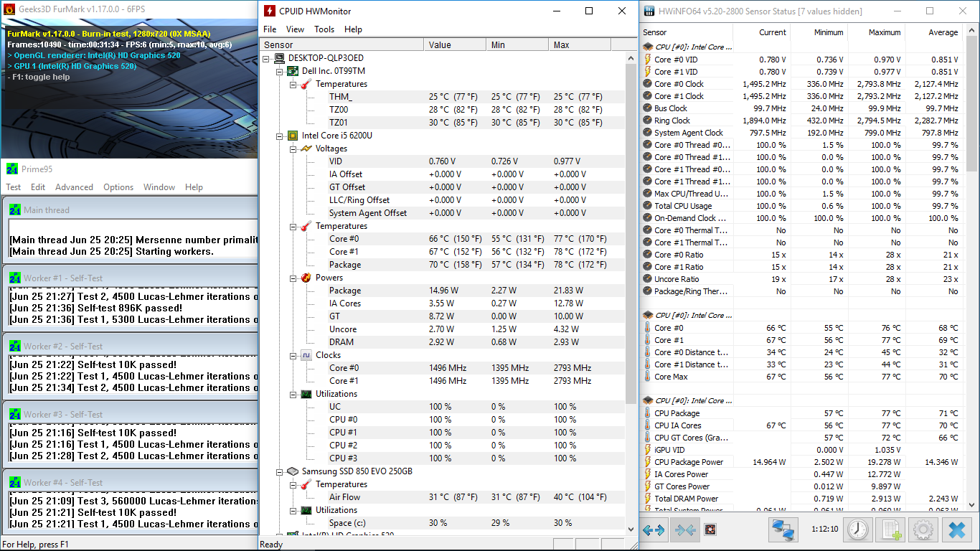980x551 pixels.
Task: Click the Intel Core i5 6200U chip icon
Action: click(x=293, y=136)
